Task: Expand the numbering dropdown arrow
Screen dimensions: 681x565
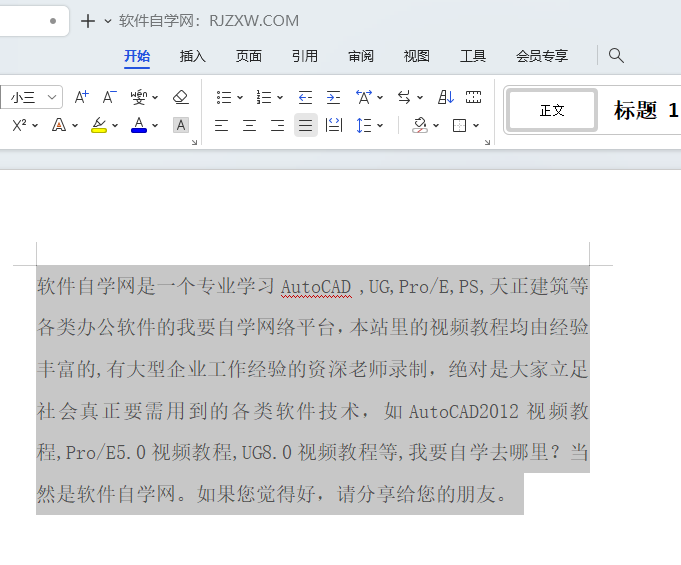Action: [x=280, y=98]
